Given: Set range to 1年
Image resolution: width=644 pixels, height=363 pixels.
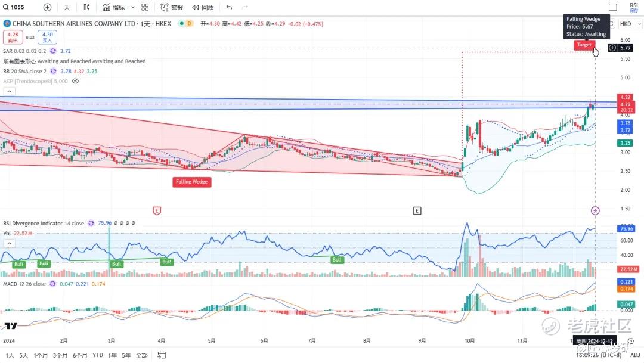Looking at the screenshot, I should pos(112,355).
